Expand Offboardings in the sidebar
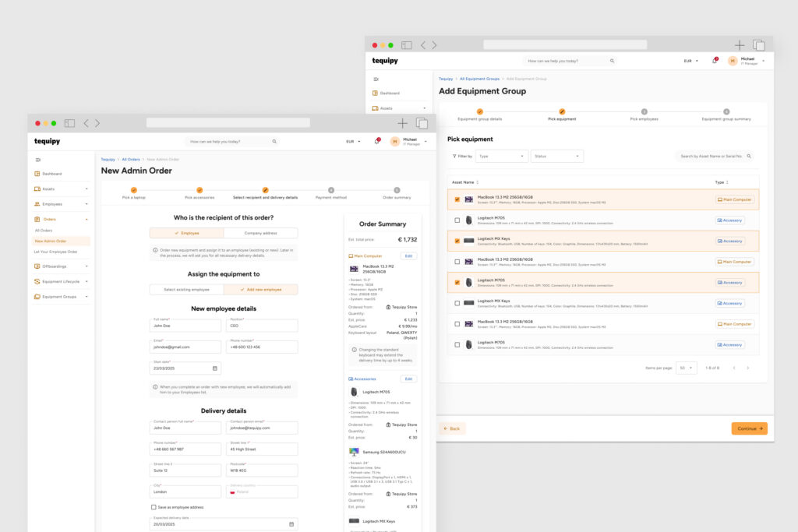Image resolution: width=798 pixels, height=532 pixels. tap(61, 266)
